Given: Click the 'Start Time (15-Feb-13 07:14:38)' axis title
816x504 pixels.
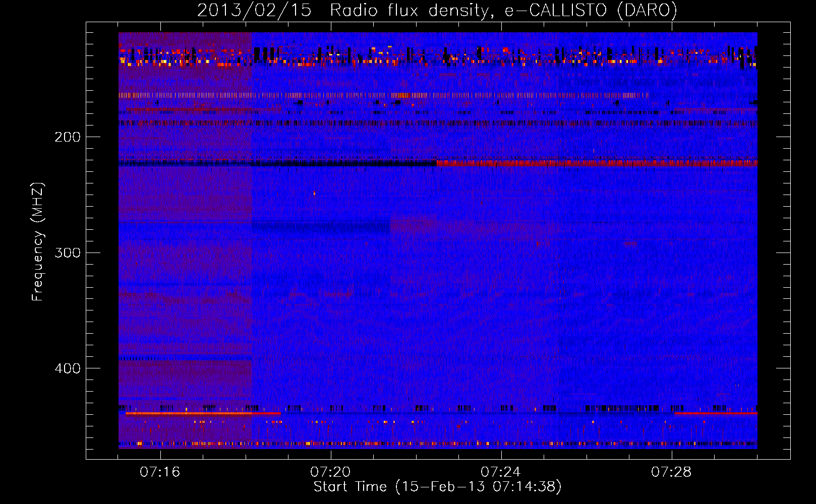Looking at the screenshot, I should pos(437,487).
